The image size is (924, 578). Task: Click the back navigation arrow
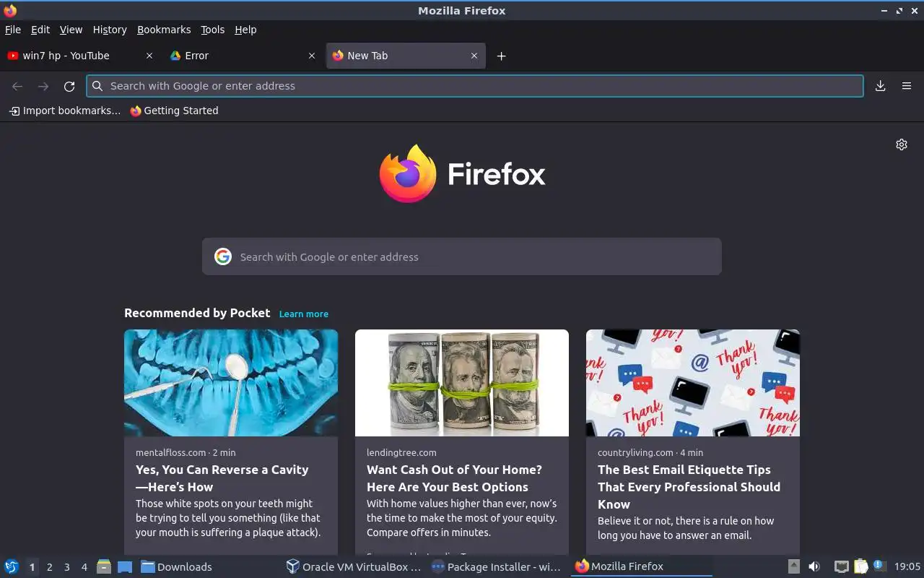[17, 86]
